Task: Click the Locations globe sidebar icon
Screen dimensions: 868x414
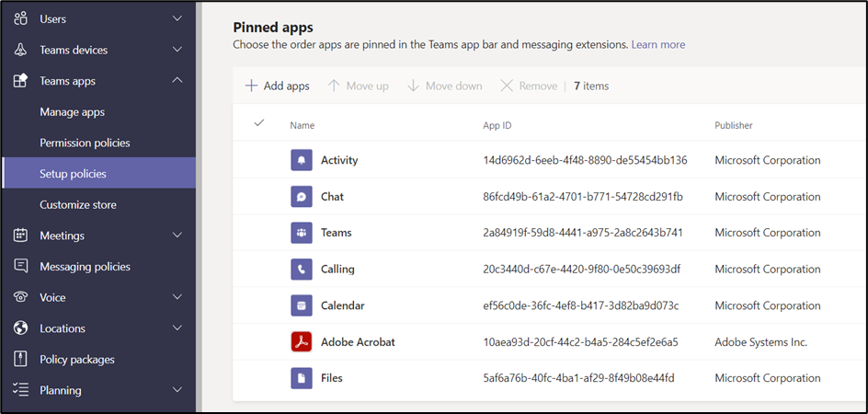Action: (x=20, y=328)
